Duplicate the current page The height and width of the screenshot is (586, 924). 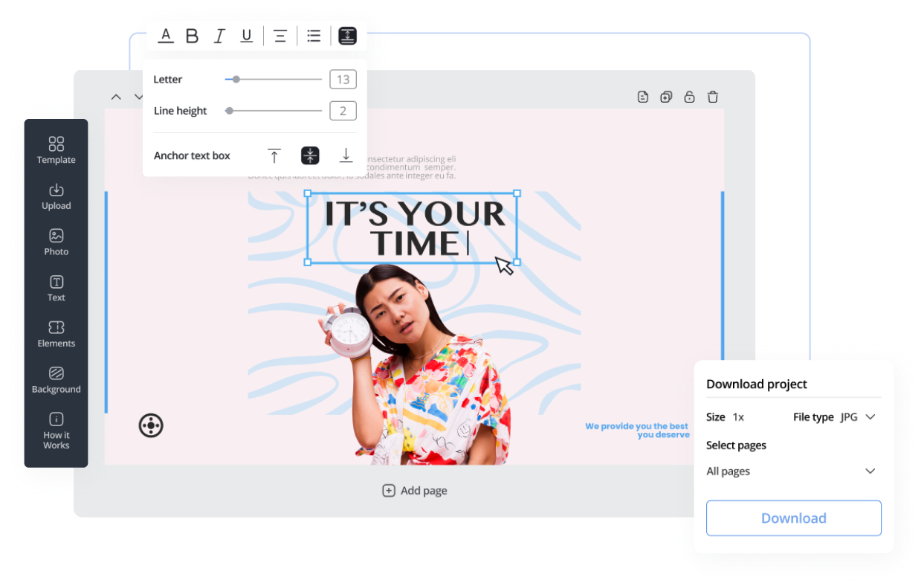[666, 97]
